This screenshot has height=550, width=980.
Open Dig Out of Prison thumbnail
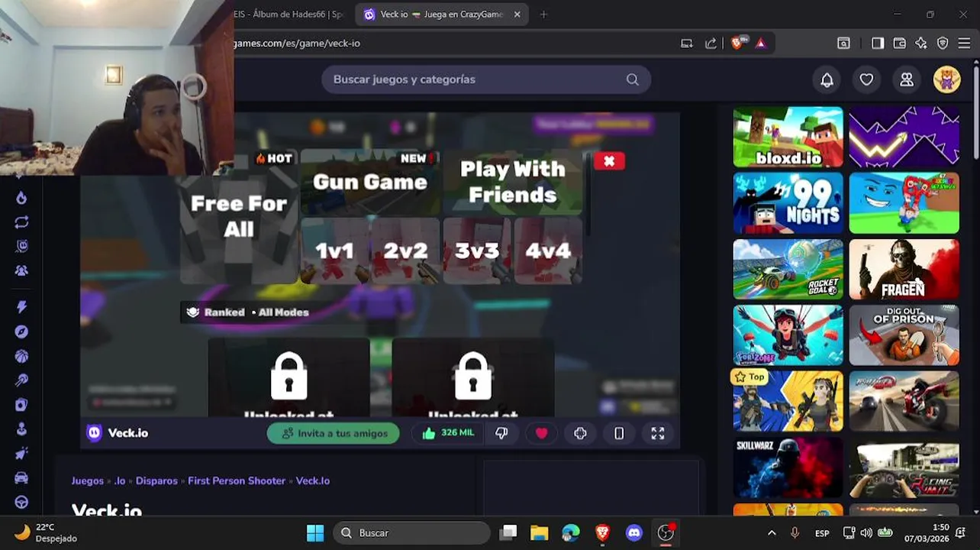click(904, 335)
